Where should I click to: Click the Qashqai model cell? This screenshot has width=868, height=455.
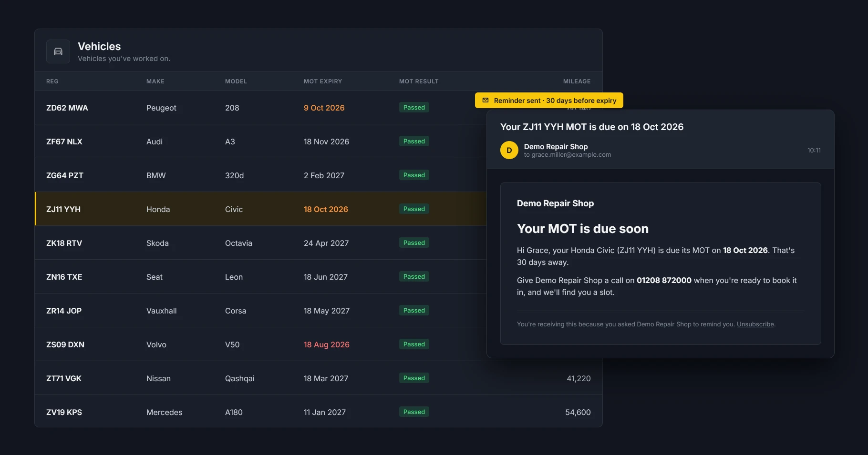240,379
